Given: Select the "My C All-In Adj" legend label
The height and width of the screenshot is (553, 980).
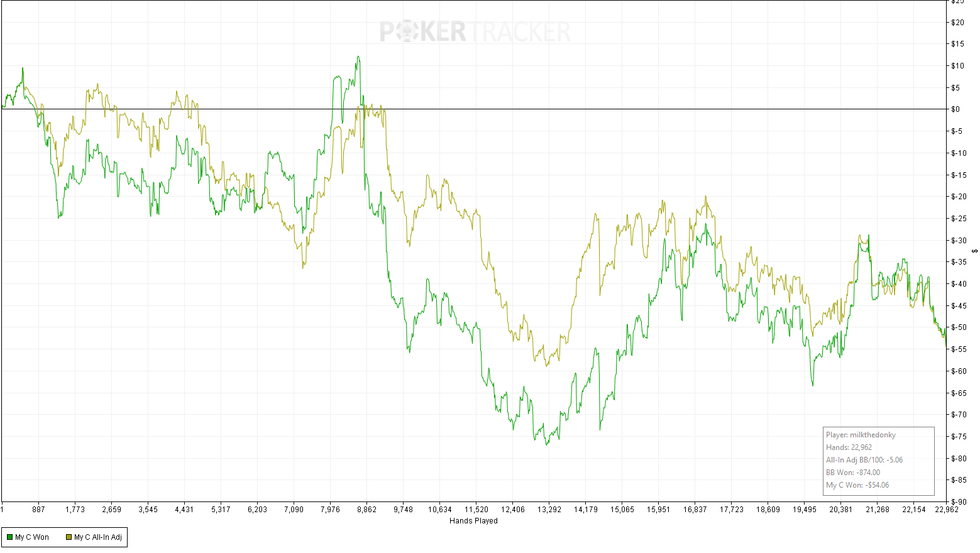Looking at the screenshot, I should pyautogui.click(x=98, y=537).
